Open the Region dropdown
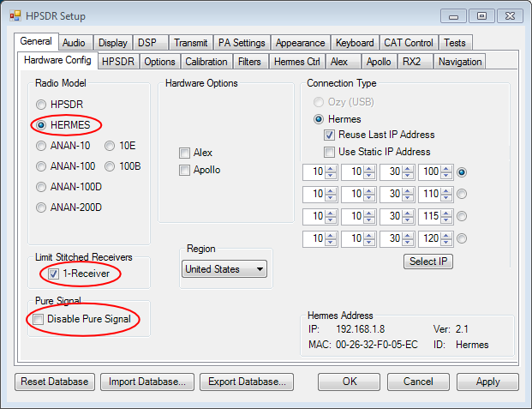 click(224, 269)
